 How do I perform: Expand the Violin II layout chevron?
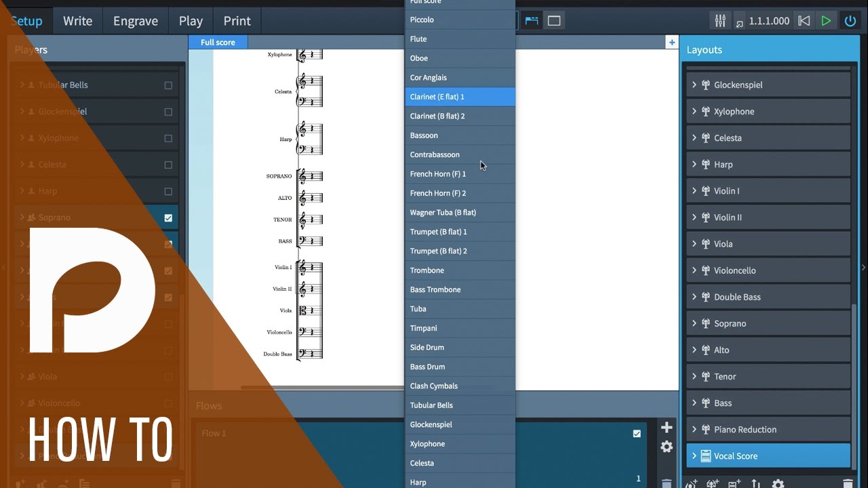click(x=694, y=217)
